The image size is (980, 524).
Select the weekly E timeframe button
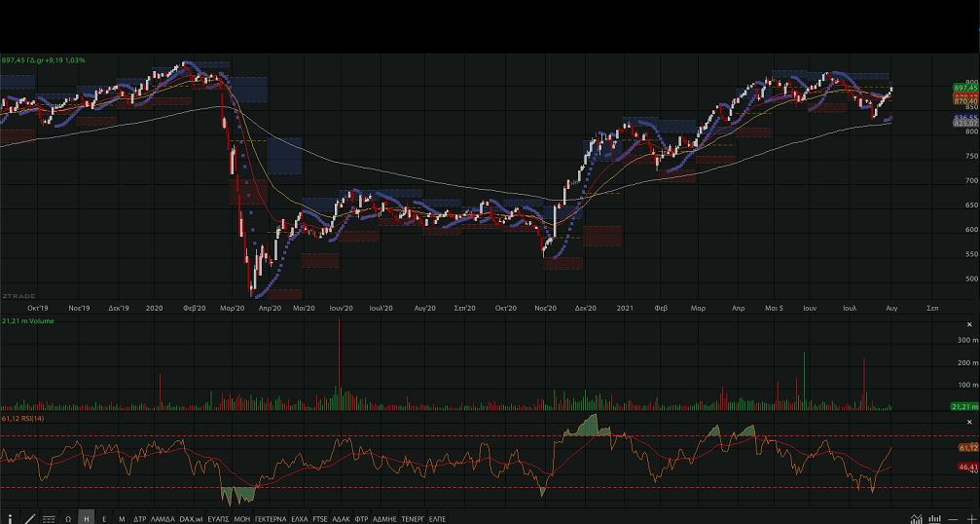[x=104, y=519]
